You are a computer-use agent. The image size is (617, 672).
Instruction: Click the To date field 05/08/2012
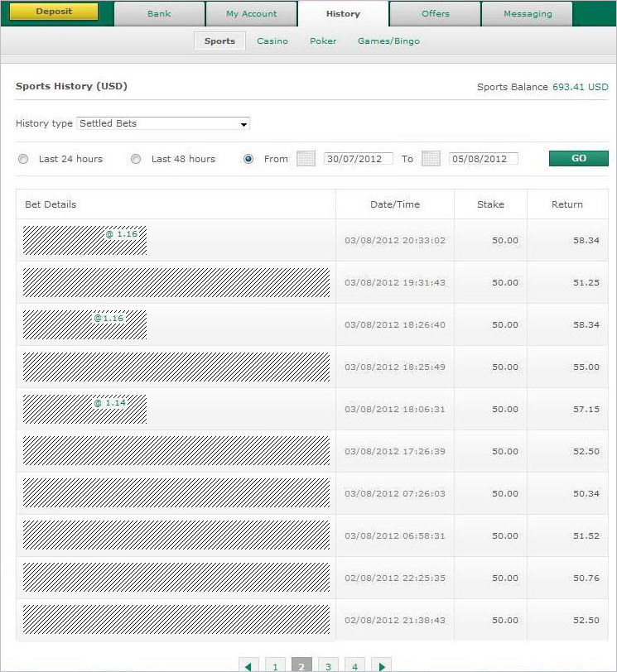[483, 159]
